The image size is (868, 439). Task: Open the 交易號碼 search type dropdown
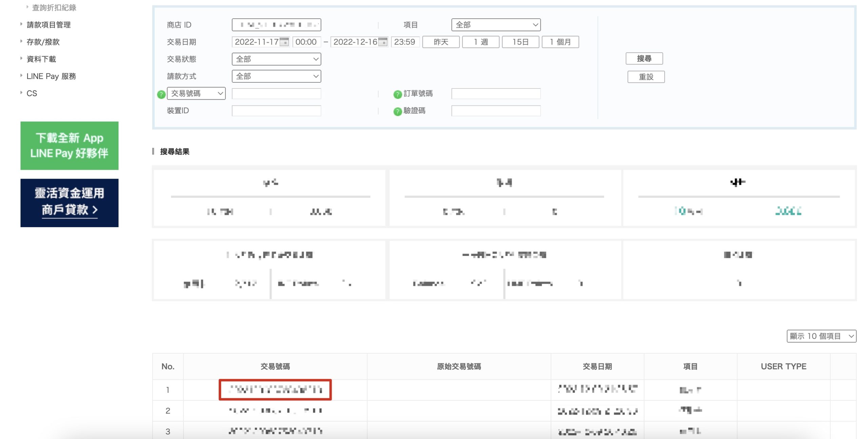[x=196, y=93]
